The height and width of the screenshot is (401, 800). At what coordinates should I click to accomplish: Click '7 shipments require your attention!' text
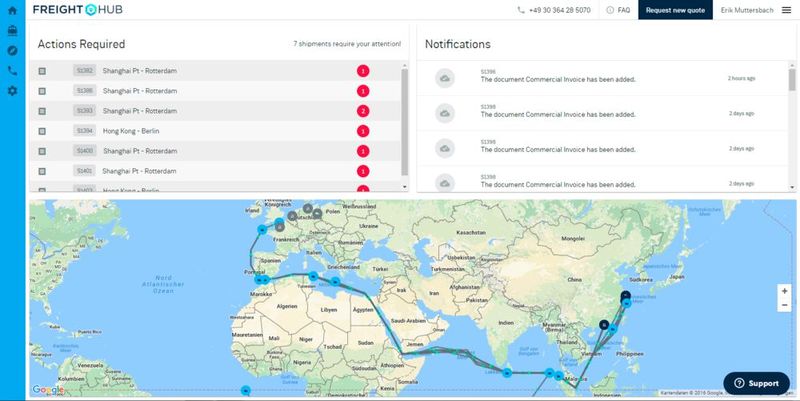pyautogui.click(x=347, y=44)
